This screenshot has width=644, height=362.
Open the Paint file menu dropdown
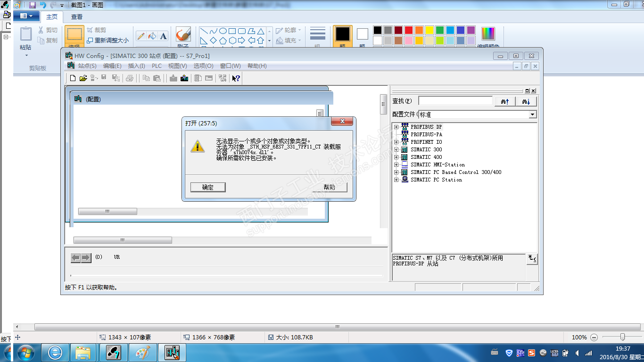click(x=26, y=16)
